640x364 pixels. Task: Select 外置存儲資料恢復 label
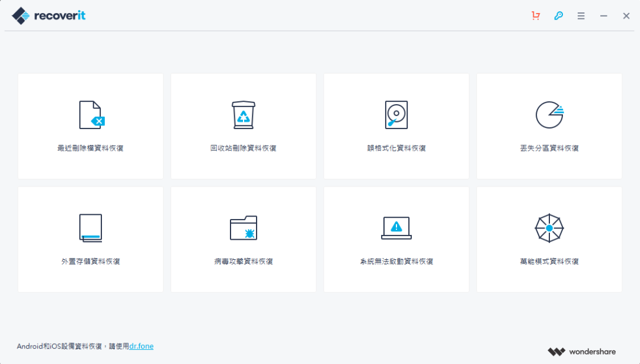tap(91, 261)
